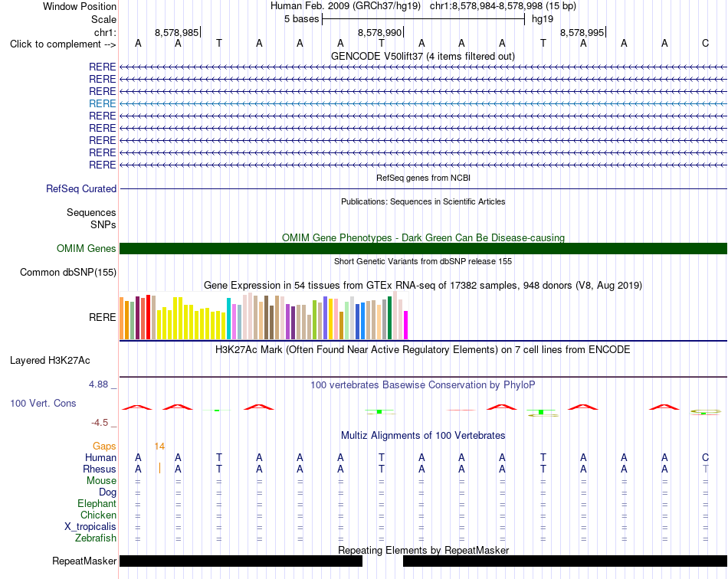728x579 pixels.
Task: Click the Human alignment row label
Action: [100, 457]
